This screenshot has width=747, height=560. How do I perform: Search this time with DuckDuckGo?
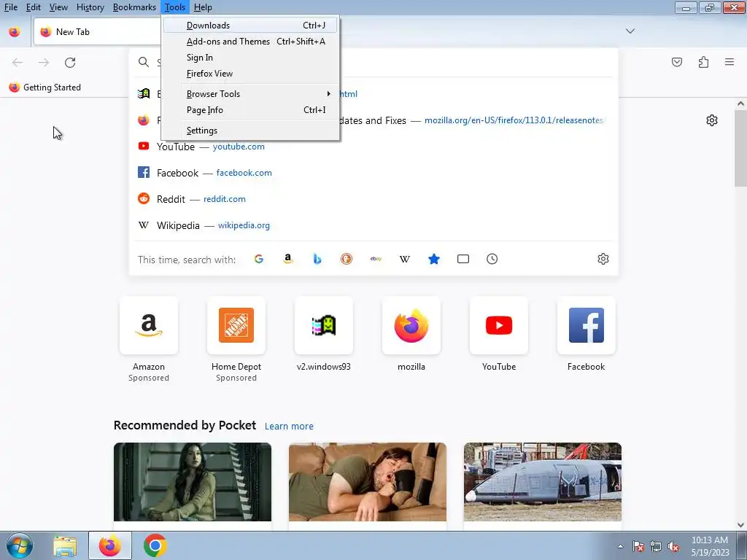tap(347, 259)
